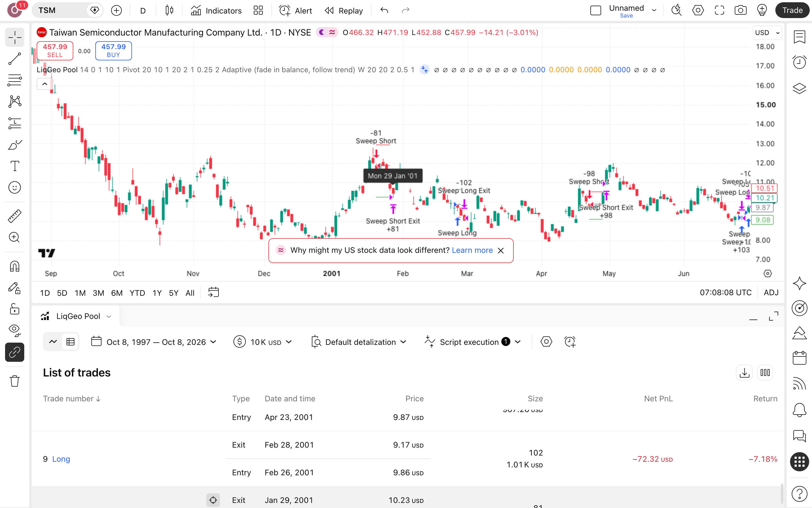Open the USD currency dropdown
Image resolution: width=812 pixels, height=508 pixels.
click(767, 32)
